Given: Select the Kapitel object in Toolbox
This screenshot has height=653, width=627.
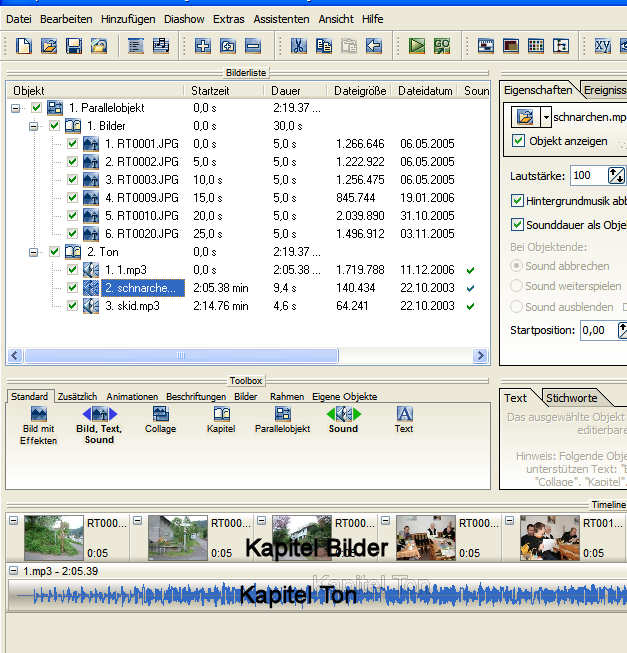Looking at the screenshot, I should (221, 420).
